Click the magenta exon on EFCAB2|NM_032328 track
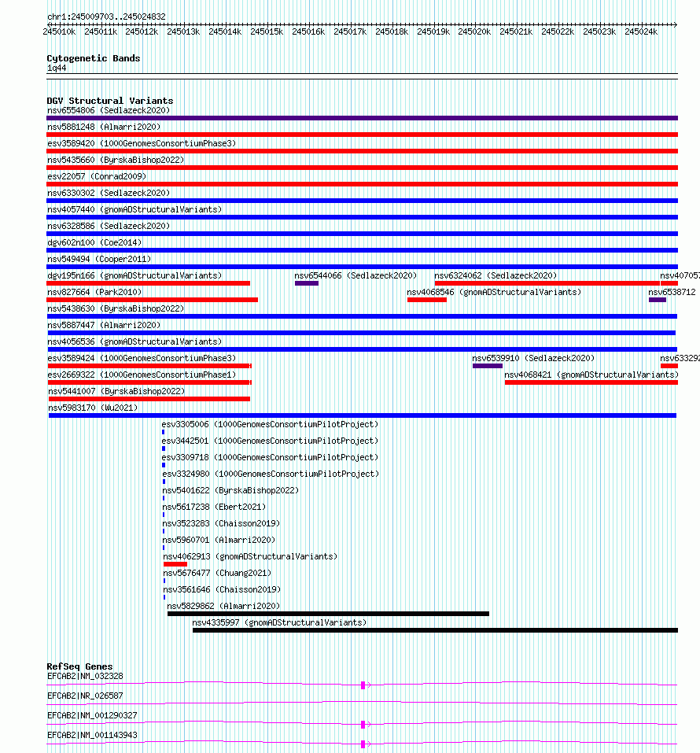Viewport: 700px width, 753px height. click(x=363, y=685)
